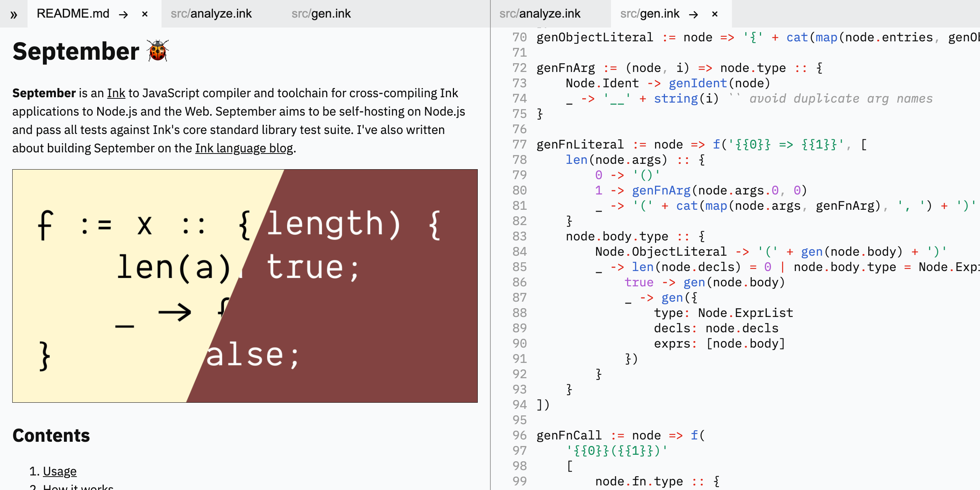The height and width of the screenshot is (490, 980).
Task: Click line number 72 in gutter
Action: 519,68
